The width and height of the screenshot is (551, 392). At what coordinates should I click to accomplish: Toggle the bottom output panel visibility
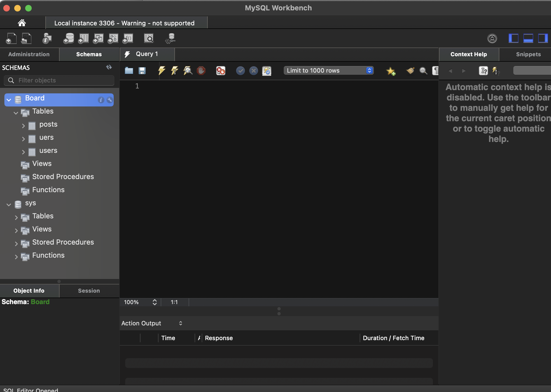pos(528,38)
